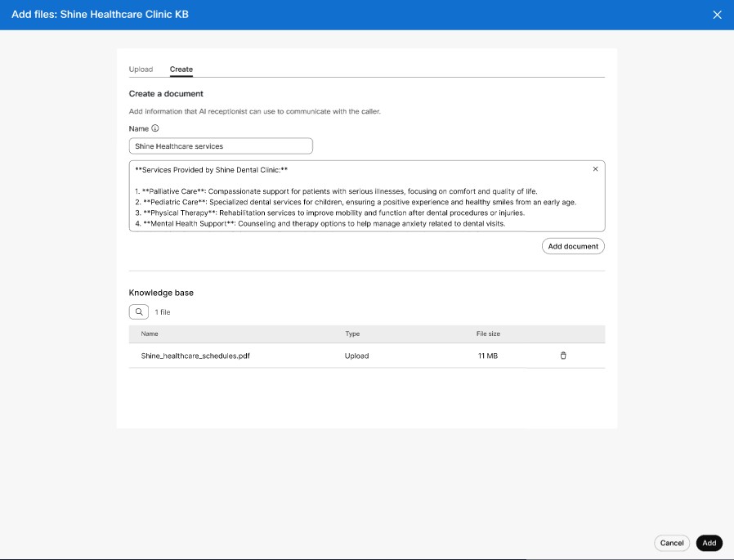Select the Shine_healthcare_schedules.pdf file name
Image resolution: width=734 pixels, height=560 pixels.
click(x=195, y=356)
